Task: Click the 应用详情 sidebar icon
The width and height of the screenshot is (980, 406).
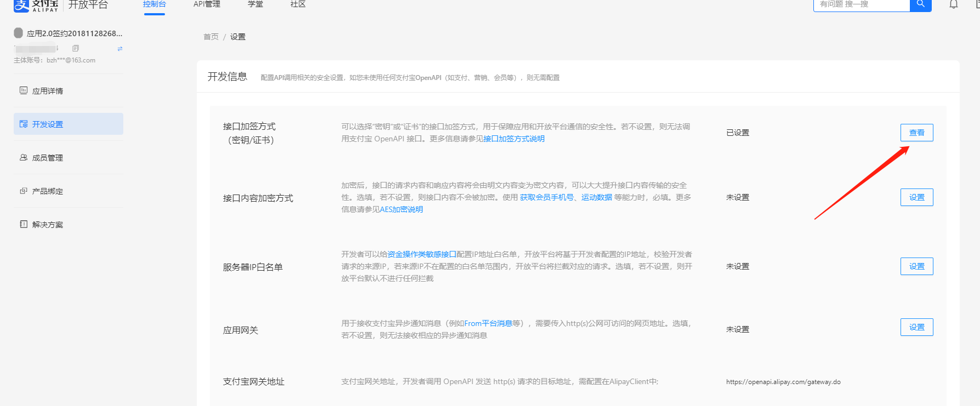Action: click(24, 90)
